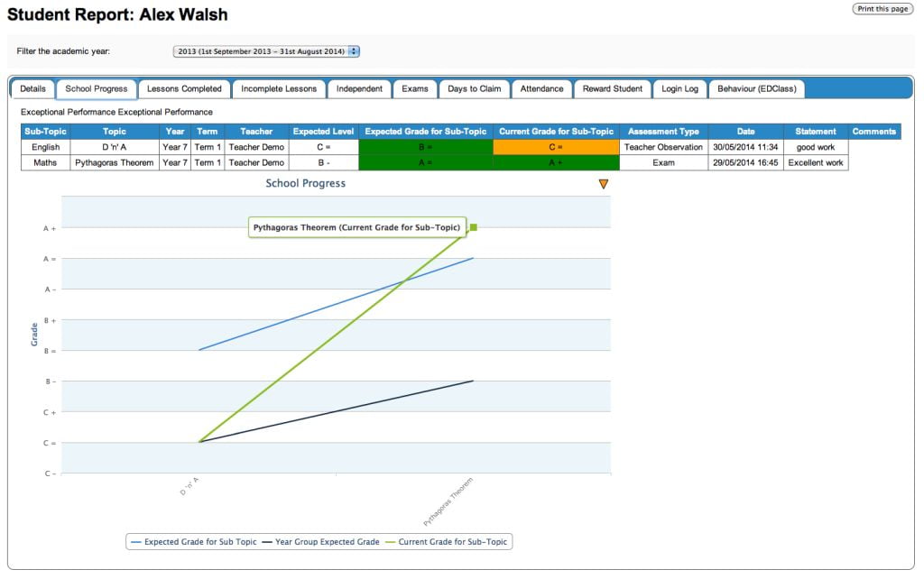Open the Reward Student tab
Screen dimensions: 924x579
(612, 89)
